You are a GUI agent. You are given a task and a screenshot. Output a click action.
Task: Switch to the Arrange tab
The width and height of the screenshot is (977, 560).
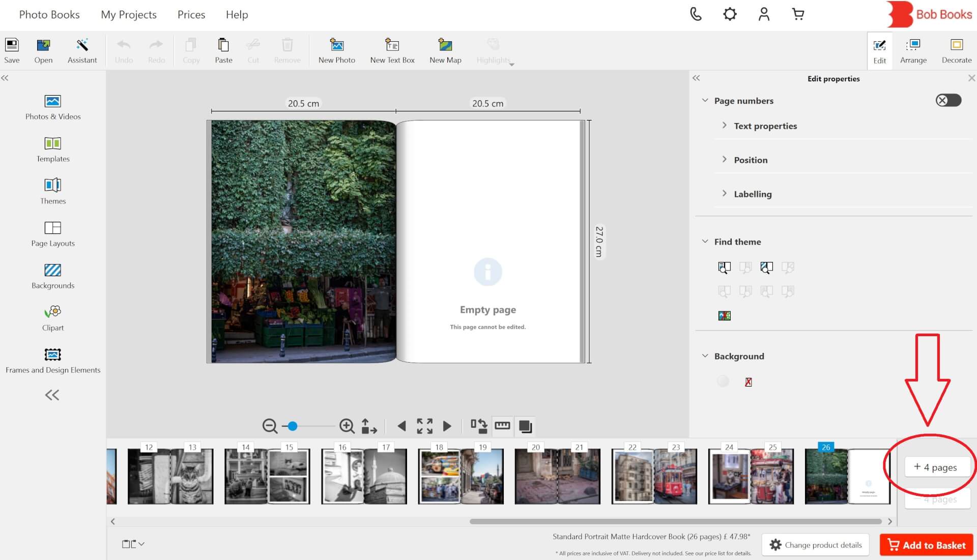pyautogui.click(x=913, y=51)
